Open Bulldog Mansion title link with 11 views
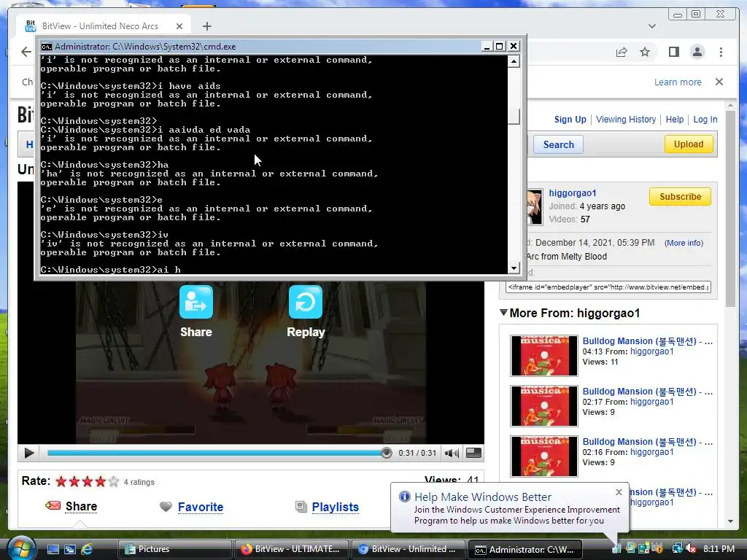This screenshot has height=560, width=747. tap(647, 341)
